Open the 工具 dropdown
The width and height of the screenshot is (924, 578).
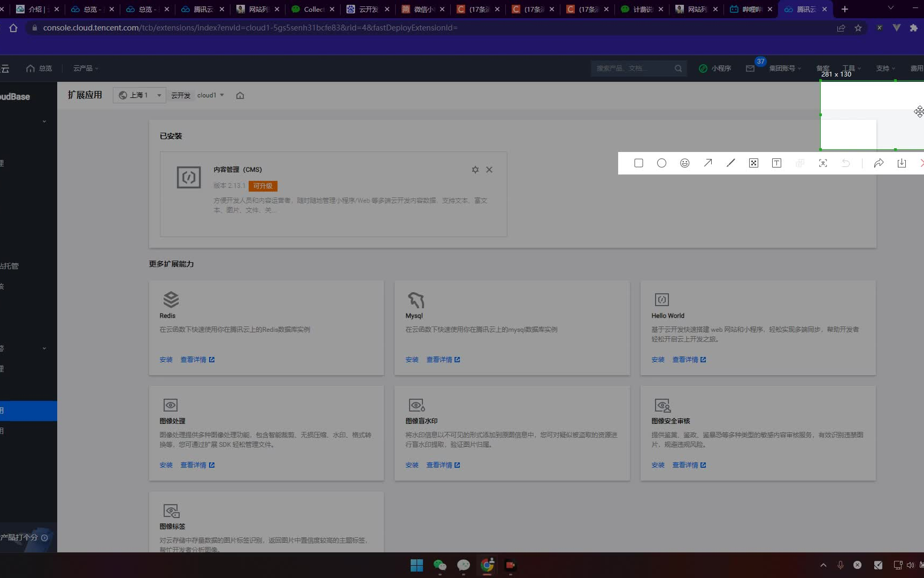(852, 69)
